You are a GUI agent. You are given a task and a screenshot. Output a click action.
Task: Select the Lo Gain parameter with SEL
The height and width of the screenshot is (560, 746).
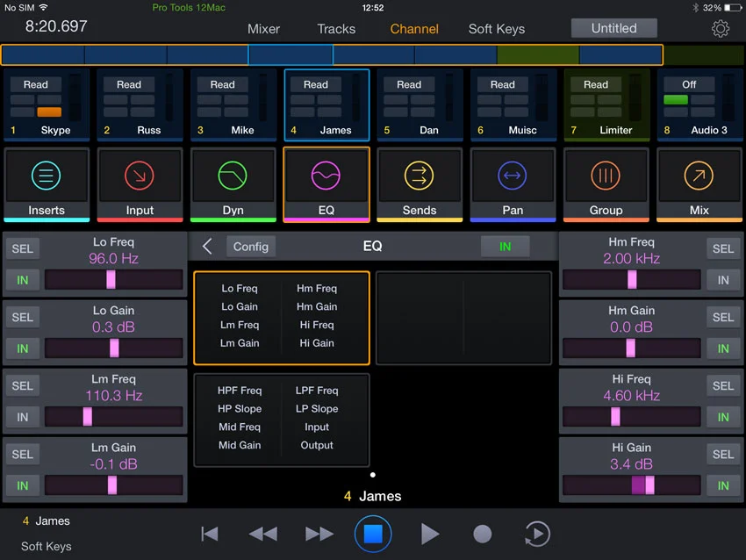22,318
